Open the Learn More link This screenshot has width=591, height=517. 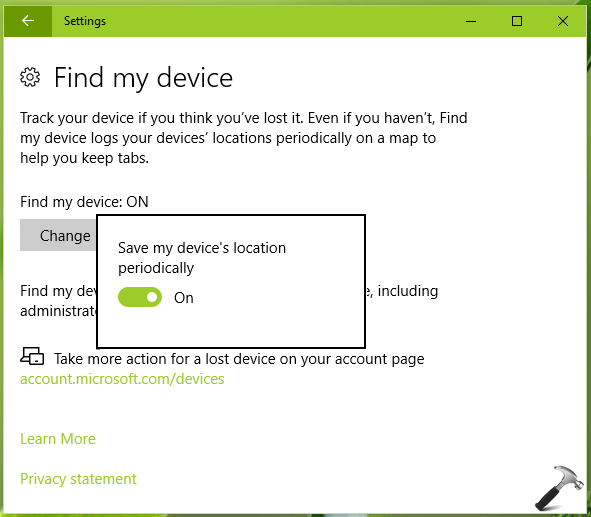click(x=58, y=439)
